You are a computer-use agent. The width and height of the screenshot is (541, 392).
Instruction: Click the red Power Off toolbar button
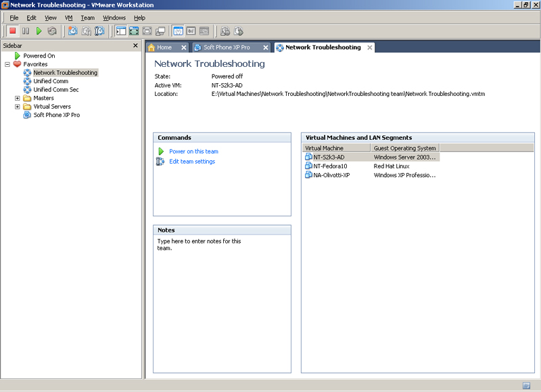pos(12,31)
